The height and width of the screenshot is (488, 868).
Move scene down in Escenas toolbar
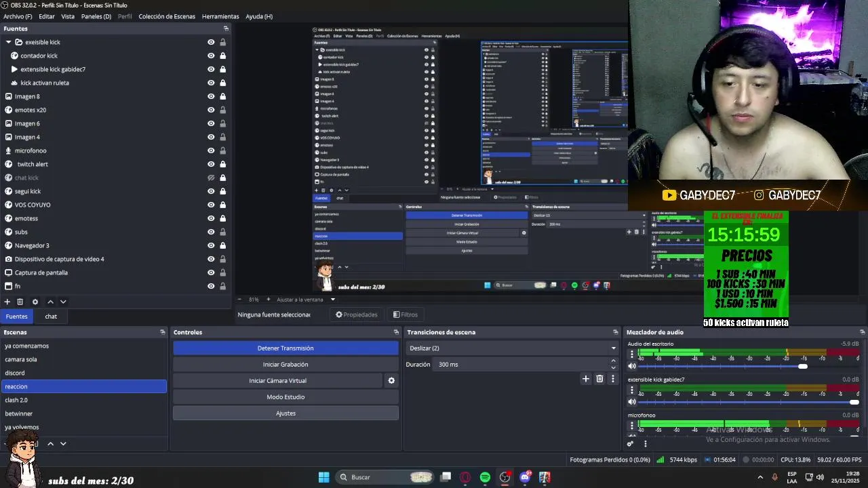pos(63,443)
